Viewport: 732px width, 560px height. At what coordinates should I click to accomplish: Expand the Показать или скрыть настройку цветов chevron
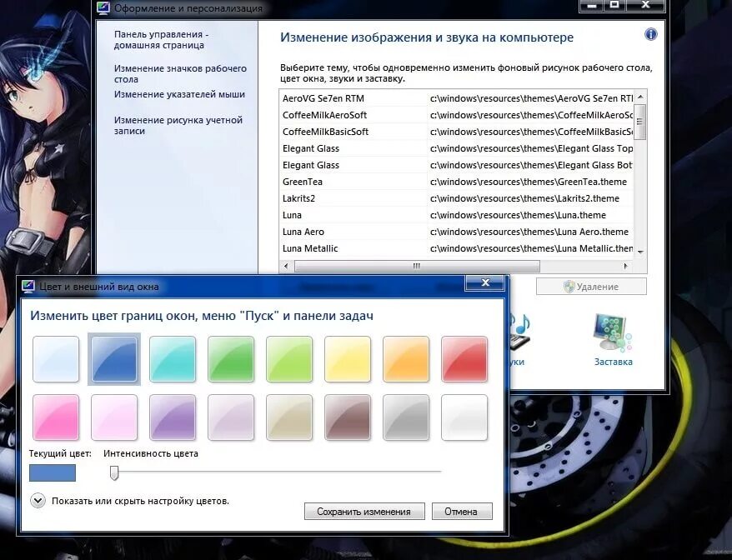(x=38, y=501)
